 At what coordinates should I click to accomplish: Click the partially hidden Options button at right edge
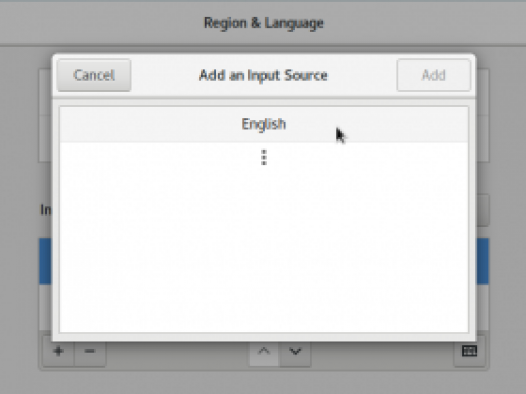pos(483,210)
